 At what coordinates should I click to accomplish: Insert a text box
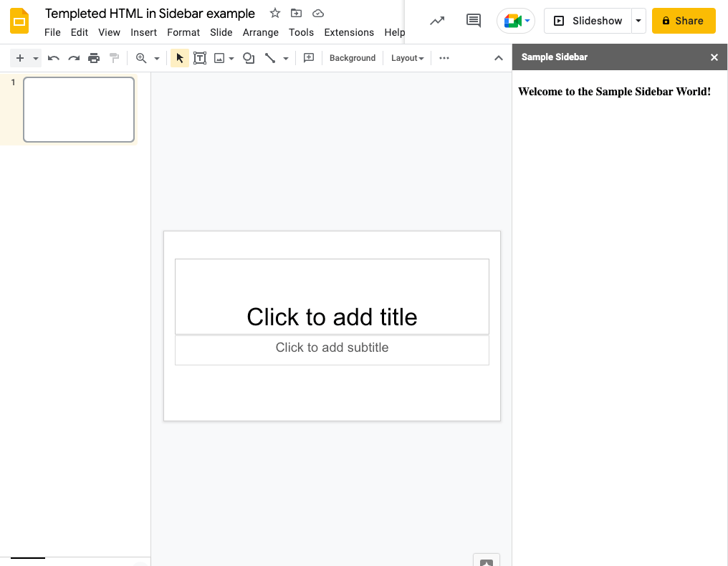[x=200, y=57]
